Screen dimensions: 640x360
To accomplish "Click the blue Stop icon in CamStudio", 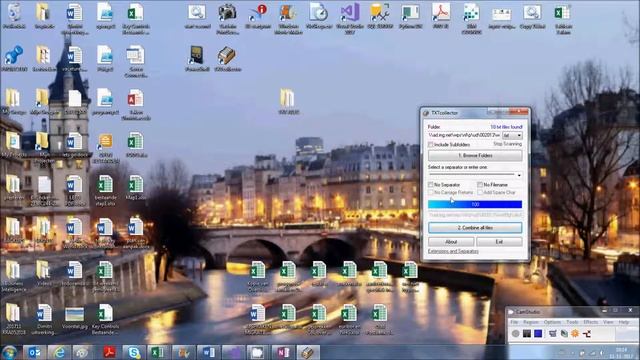I will pos(538,333).
